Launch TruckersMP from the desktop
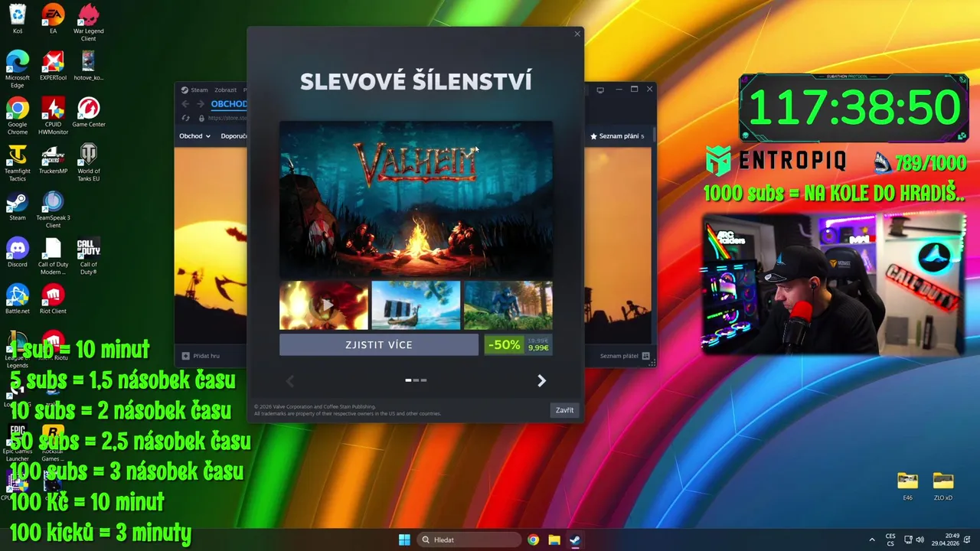This screenshot has width=980, height=551. click(53, 159)
